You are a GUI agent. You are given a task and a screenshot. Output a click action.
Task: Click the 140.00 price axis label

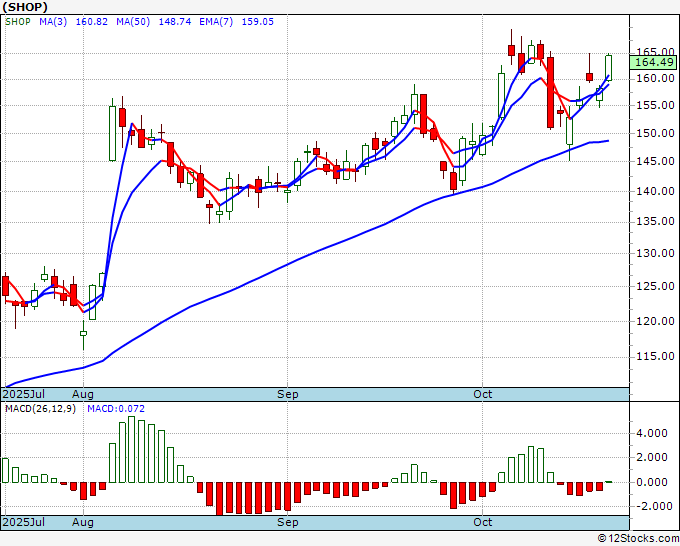pos(655,191)
